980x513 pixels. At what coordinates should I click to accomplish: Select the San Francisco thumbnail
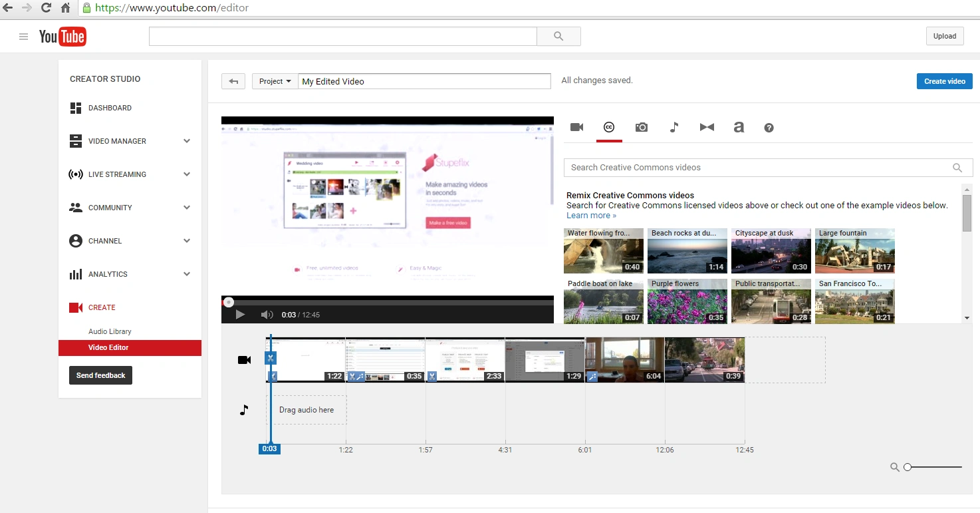[855, 301]
